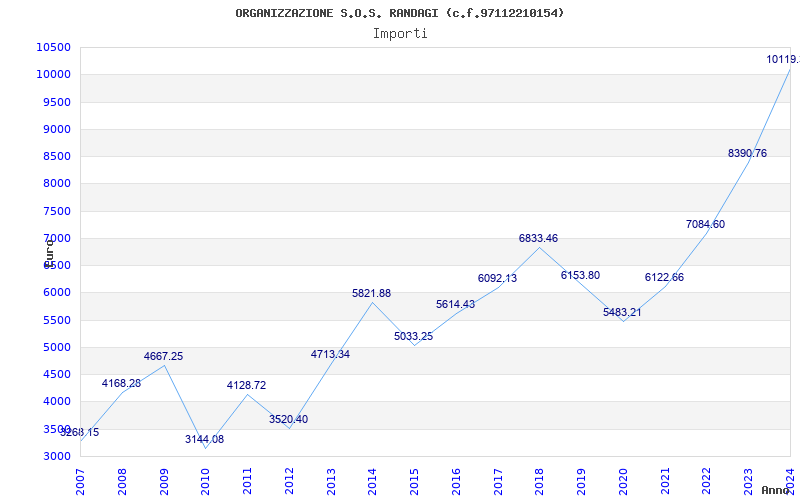The height and width of the screenshot is (500, 800).
Task: Click the 4667.25 peak label for 2009
Action: (163, 356)
